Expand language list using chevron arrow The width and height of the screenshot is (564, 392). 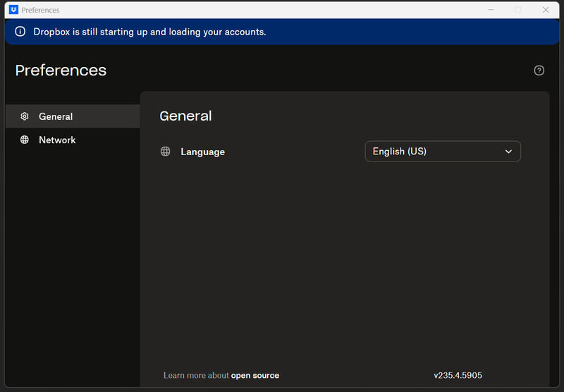click(508, 151)
